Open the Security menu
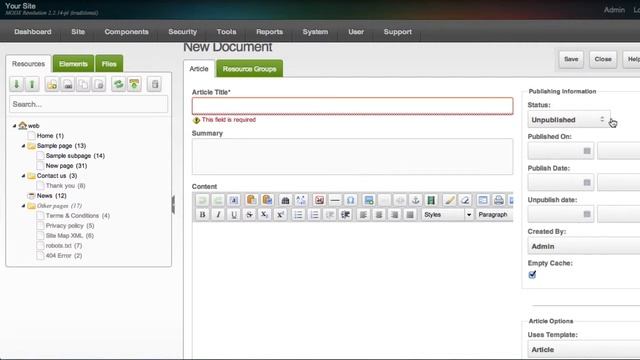640x360 pixels. coord(182,32)
